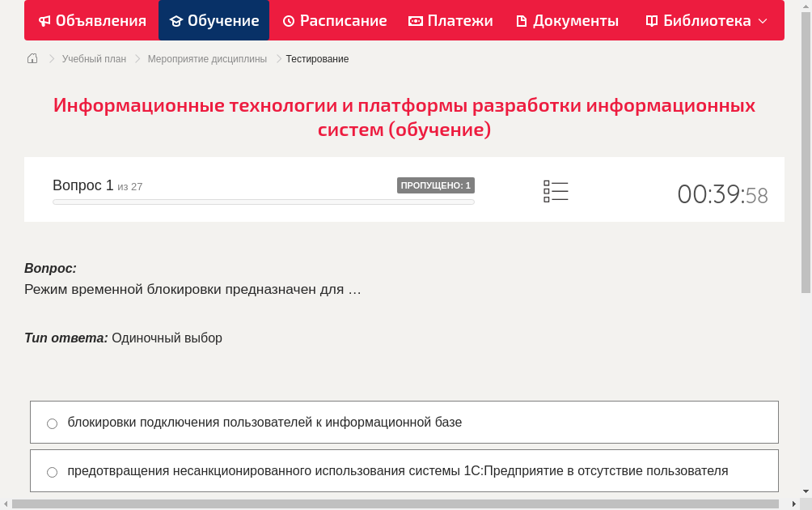Click the ПРОПУЩЕНО: 1 skipped badge
This screenshot has height=510, width=812.
tap(435, 185)
